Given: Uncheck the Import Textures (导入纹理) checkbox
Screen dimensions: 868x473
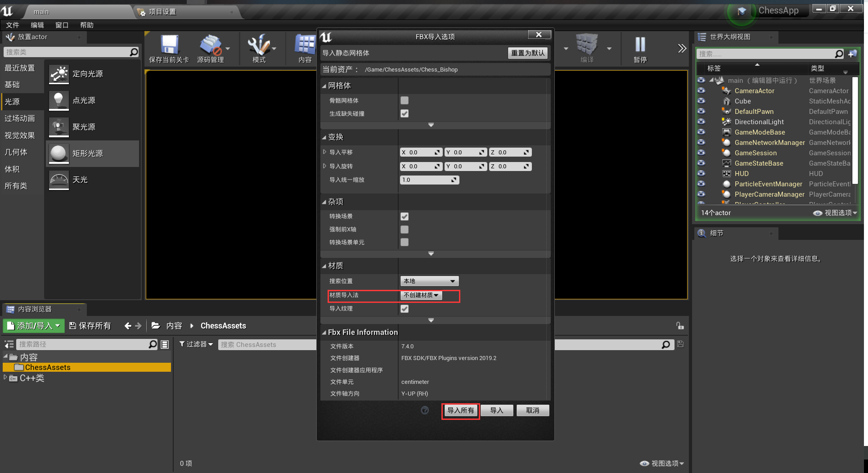Looking at the screenshot, I should coord(405,309).
